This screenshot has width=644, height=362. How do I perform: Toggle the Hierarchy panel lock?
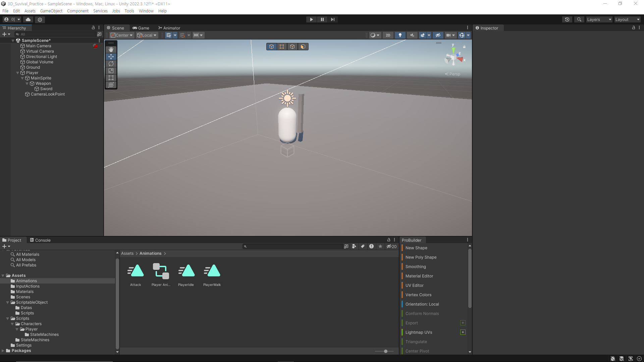click(93, 28)
